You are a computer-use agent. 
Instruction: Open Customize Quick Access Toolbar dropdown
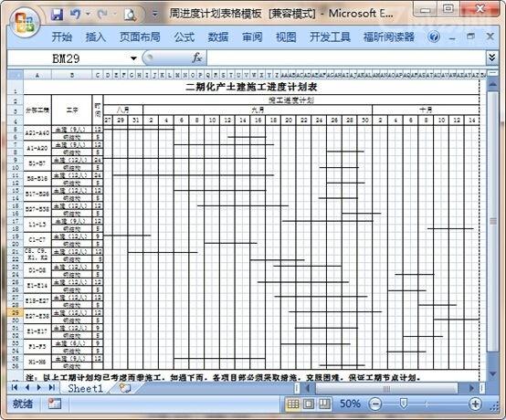pos(155,15)
